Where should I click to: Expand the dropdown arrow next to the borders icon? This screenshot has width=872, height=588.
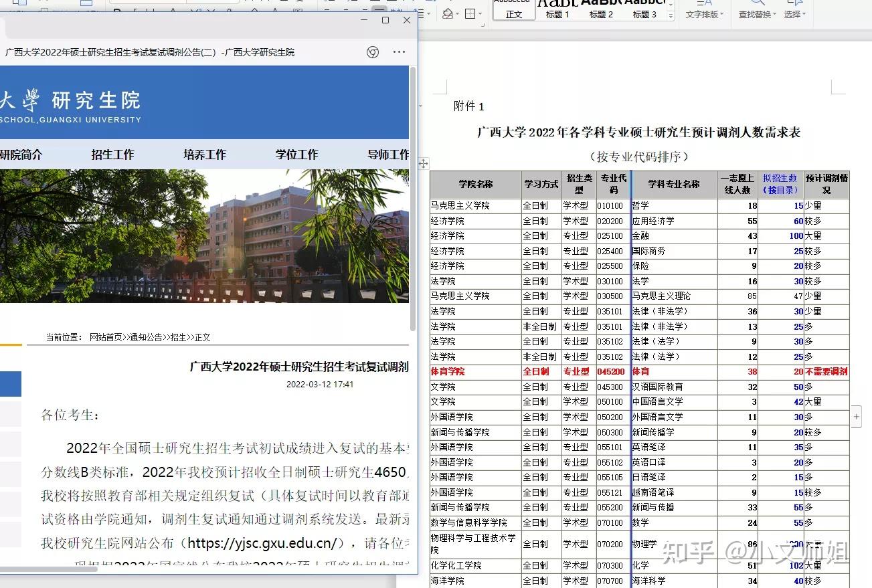click(479, 14)
